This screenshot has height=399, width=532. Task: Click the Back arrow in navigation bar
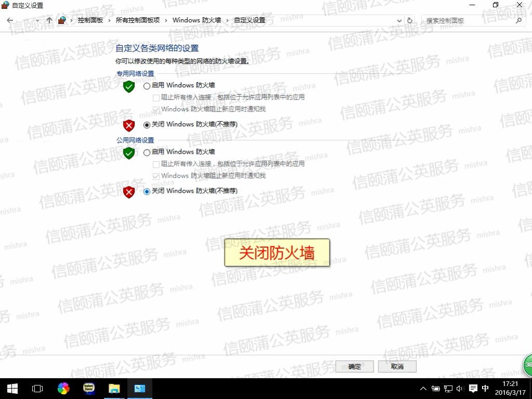[x=10, y=20]
